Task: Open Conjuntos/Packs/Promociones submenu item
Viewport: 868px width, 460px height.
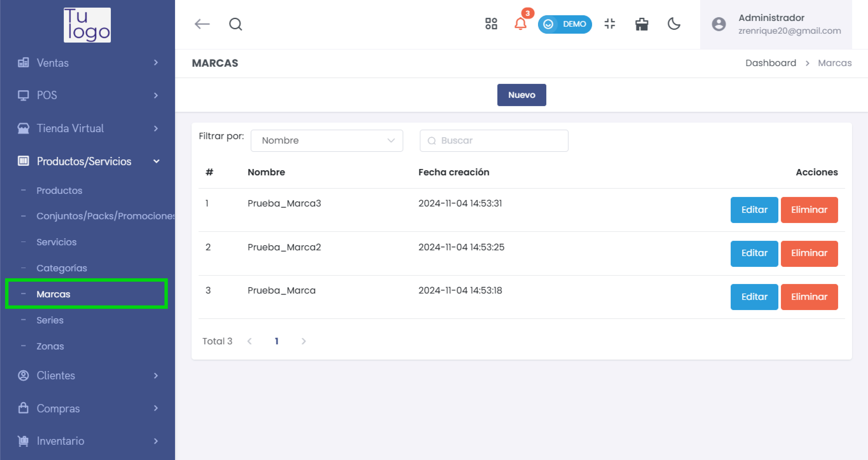Action: (106, 216)
